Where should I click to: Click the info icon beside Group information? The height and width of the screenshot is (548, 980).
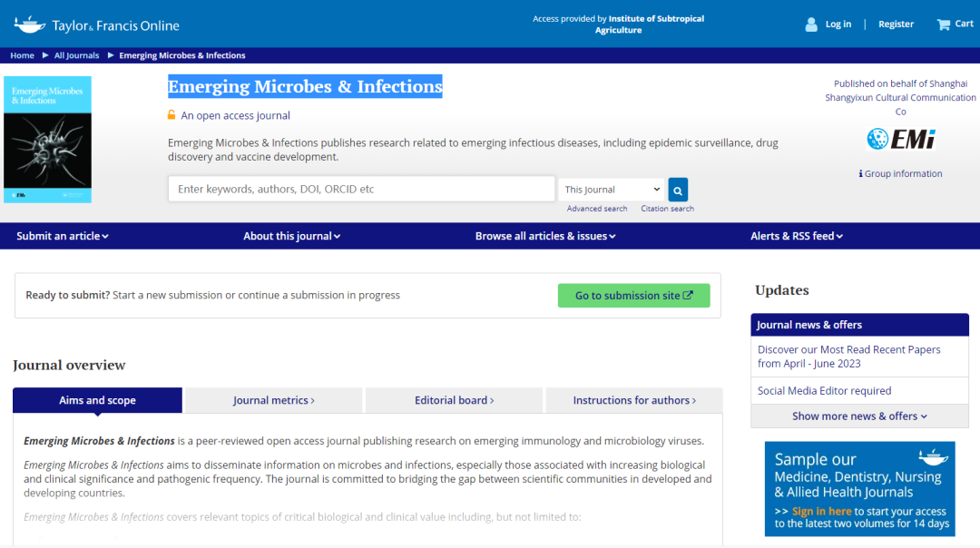(860, 173)
